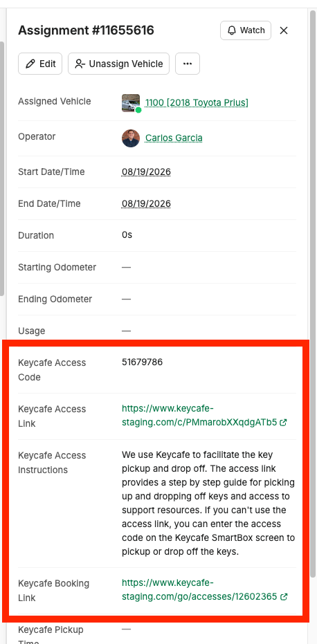Click the Watch button label
Image resolution: width=317 pixels, height=644 pixels.
252,30
